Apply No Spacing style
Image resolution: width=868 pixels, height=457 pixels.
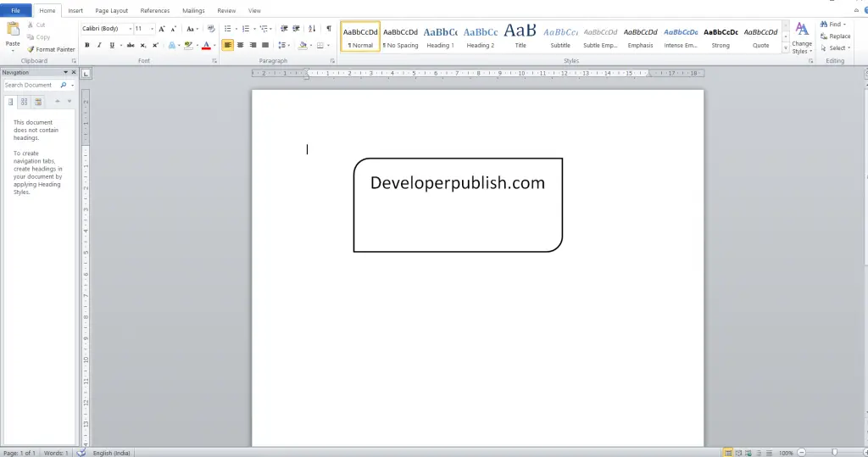pos(400,36)
